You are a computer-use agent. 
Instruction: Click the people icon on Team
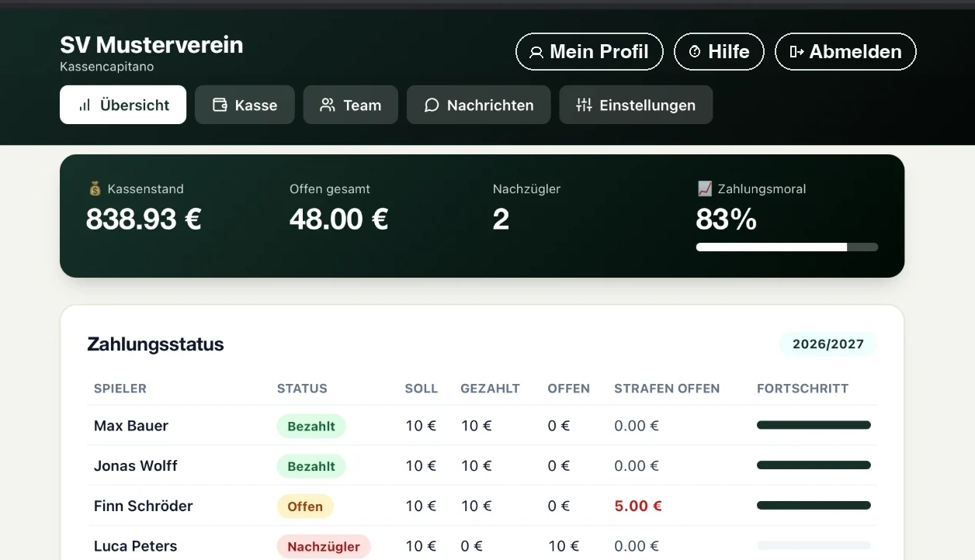click(328, 105)
